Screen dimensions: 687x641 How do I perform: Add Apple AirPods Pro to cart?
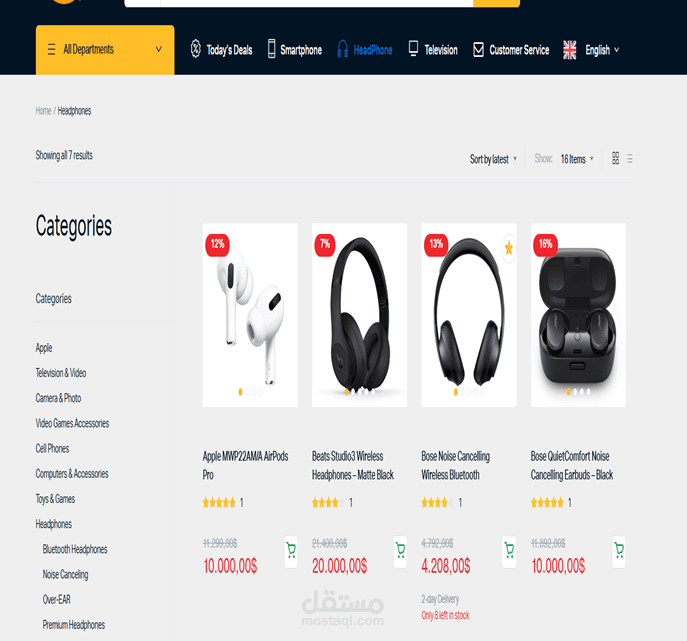(x=291, y=552)
